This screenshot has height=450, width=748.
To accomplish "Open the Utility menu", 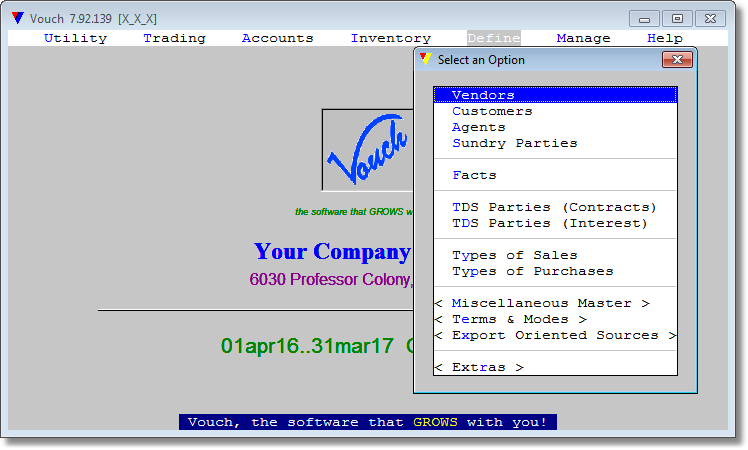I will pos(75,38).
